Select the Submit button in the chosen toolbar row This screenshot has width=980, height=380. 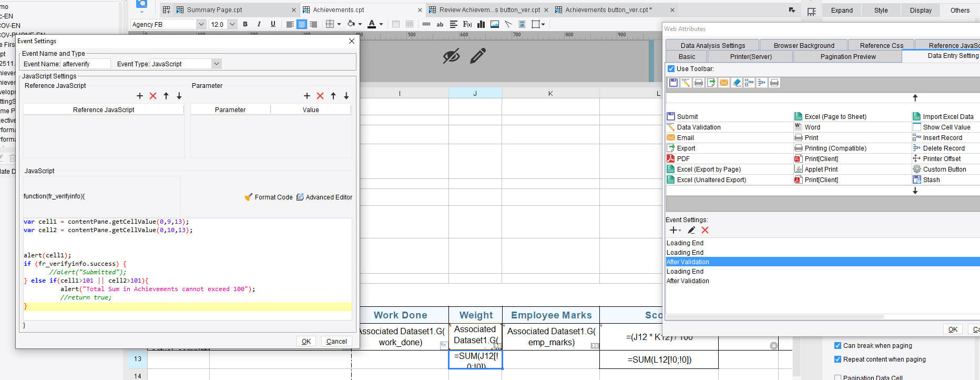(673, 83)
